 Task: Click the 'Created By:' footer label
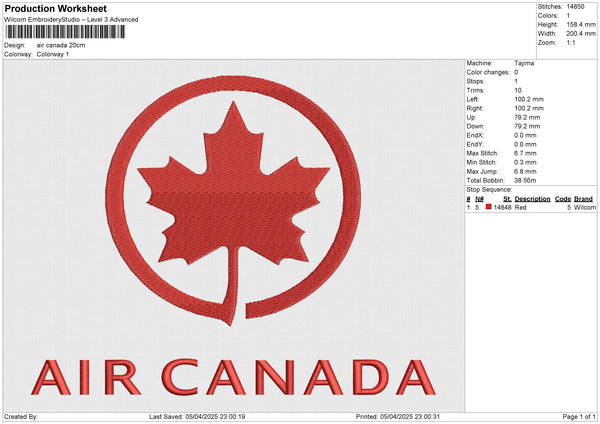coord(21,417)
